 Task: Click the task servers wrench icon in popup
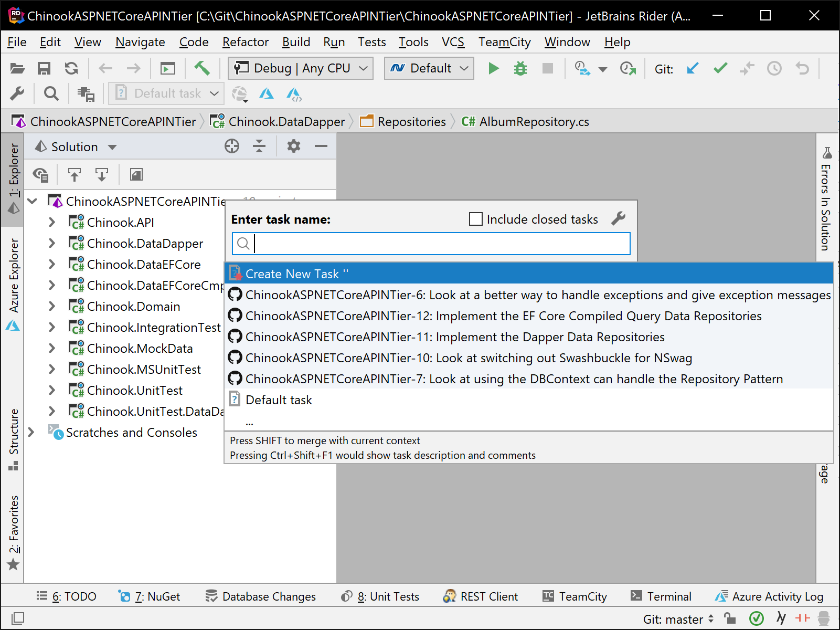(619, 218)
